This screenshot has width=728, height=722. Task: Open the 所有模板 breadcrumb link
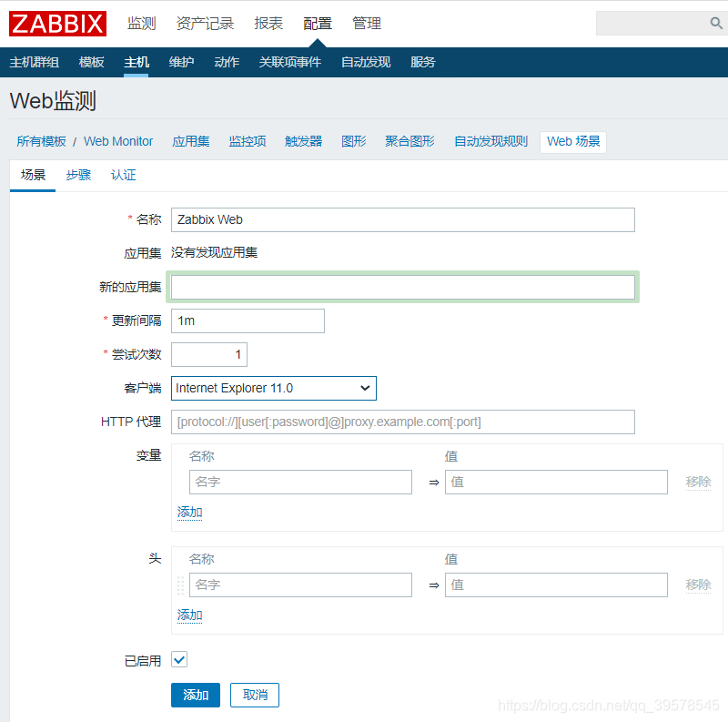pyautogui.click(x=41, y=141)
